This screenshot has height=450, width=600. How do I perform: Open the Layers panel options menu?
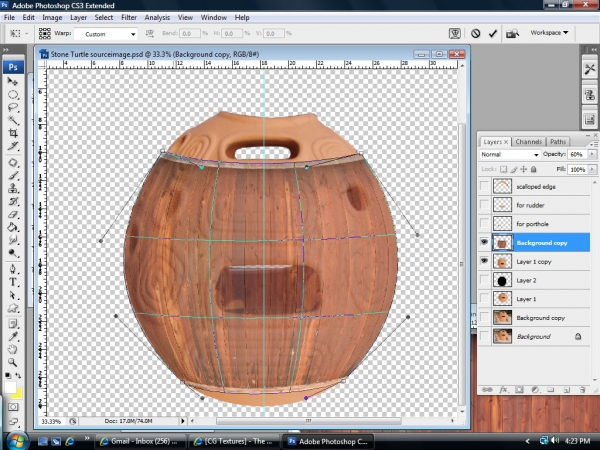click(593, 144)
